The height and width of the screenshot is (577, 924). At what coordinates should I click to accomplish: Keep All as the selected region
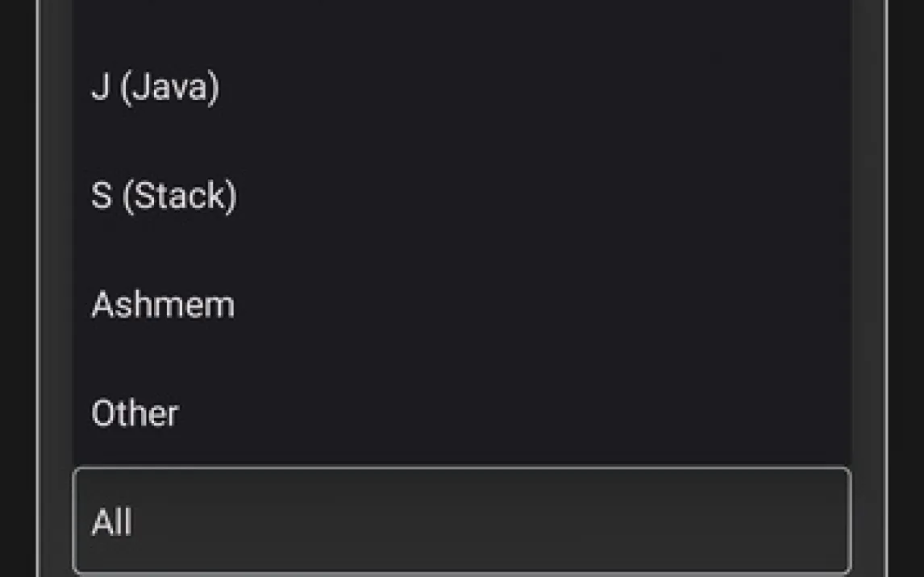point(112,522)
